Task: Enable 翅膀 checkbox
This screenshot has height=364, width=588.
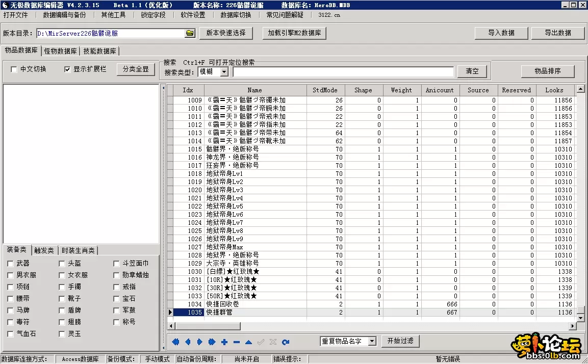Action: tap(62, 322)
